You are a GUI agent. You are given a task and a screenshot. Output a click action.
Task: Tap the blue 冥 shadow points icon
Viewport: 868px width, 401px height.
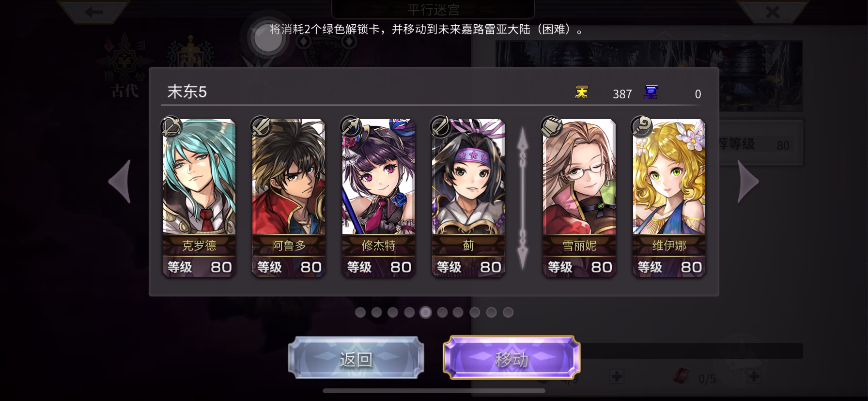pyautogui.click(x=651, y=92)
